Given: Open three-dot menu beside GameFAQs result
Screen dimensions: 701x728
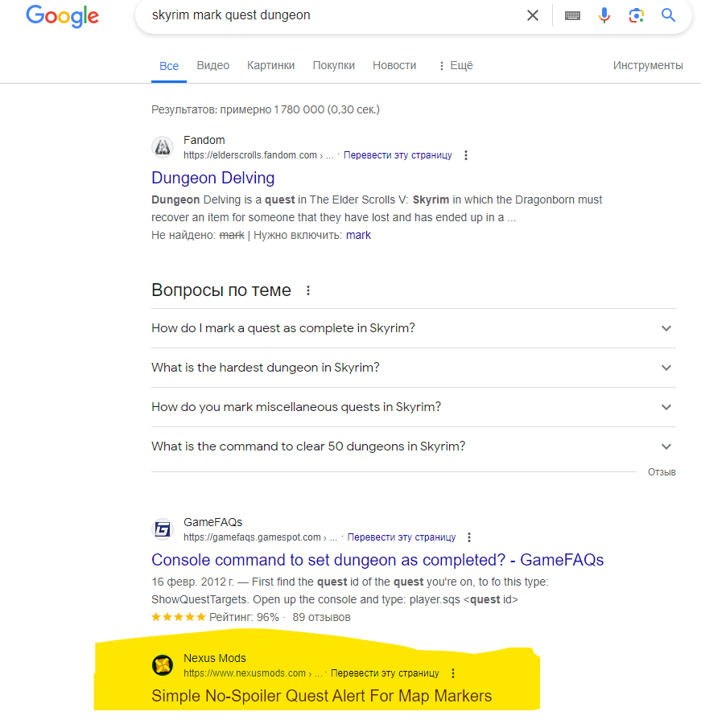Looking at the screenshot, I should (x=469, y=537).
